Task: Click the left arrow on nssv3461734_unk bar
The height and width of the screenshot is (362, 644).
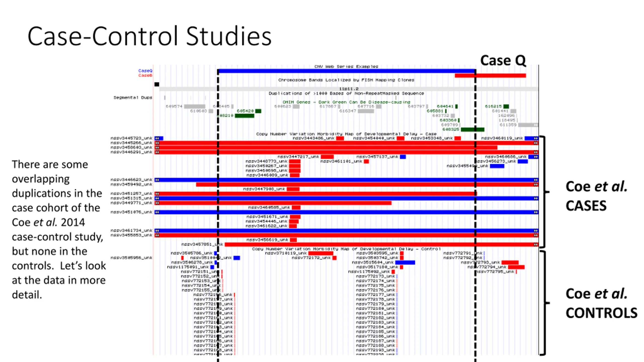Action: click(x=157, y=231)
